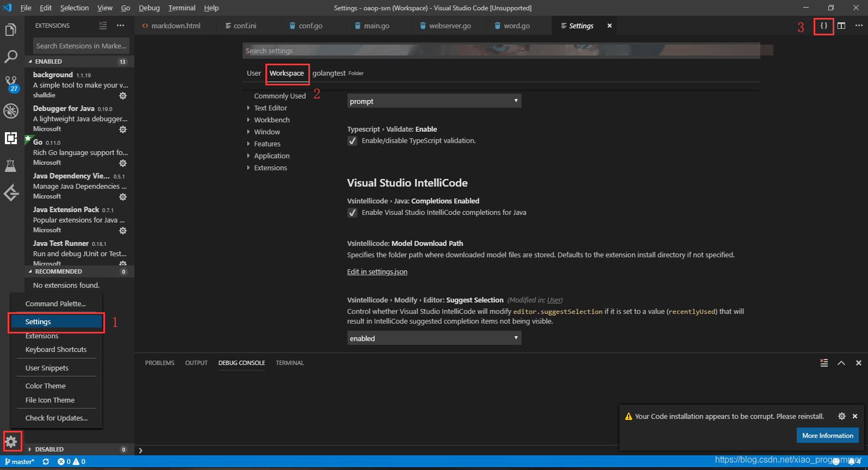Open the Terminal menu
The height and width of the screenshot is (470, 868).
[182, 8]
